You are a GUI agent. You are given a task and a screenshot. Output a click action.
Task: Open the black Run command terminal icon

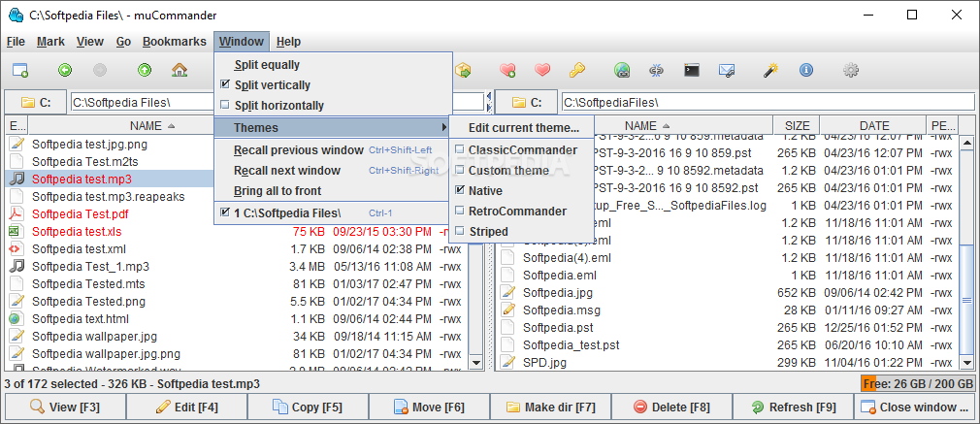click(691, 70)
